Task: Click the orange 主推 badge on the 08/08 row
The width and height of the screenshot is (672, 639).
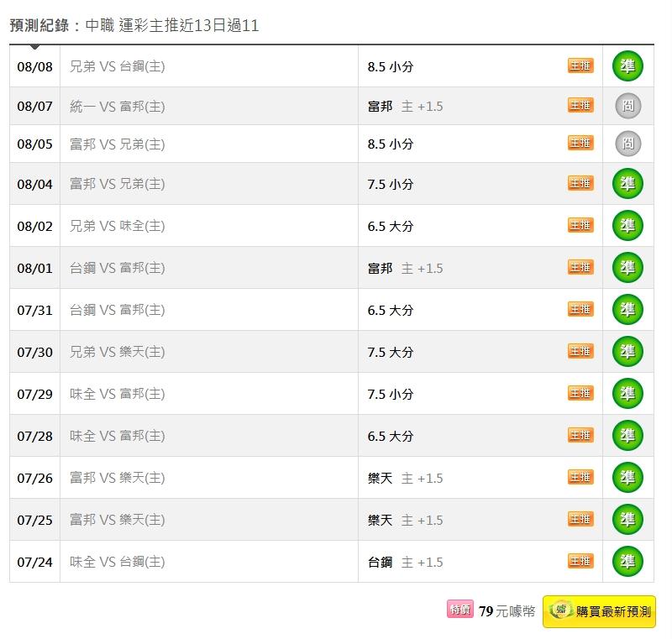Action: 580,65
